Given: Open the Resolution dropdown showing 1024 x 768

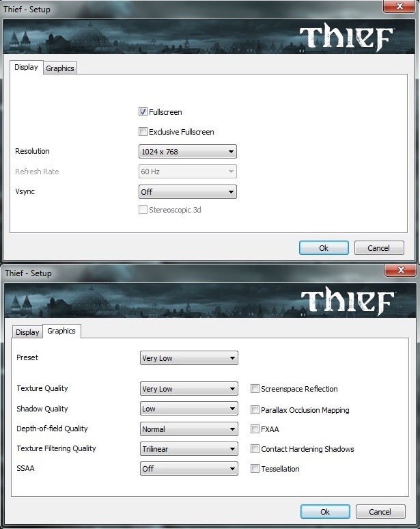Looking at the screenshot, I should (x=187, y=152).
